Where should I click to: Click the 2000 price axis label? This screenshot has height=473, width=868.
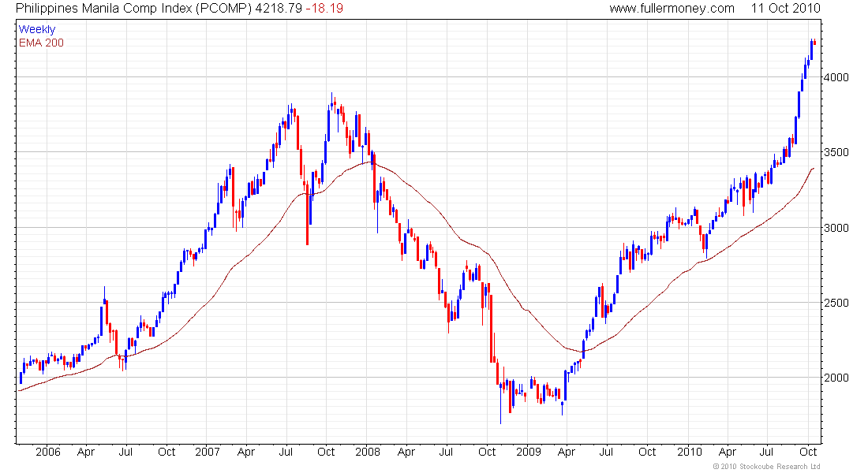point(836,378)
